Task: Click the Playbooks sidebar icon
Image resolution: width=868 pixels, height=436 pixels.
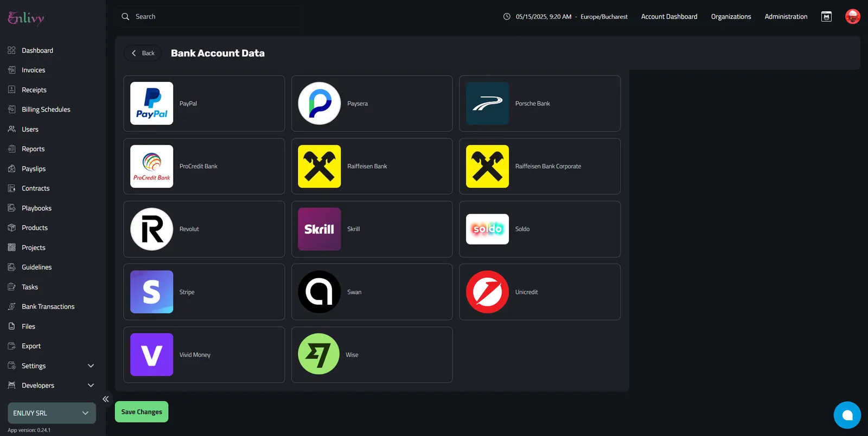Action: tap(11, 208)
